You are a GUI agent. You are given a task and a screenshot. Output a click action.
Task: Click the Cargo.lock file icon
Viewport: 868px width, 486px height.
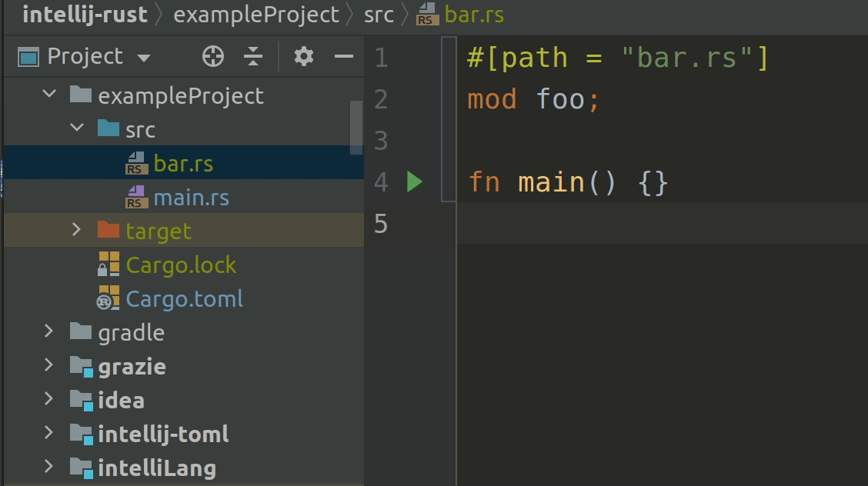point(108,265)
